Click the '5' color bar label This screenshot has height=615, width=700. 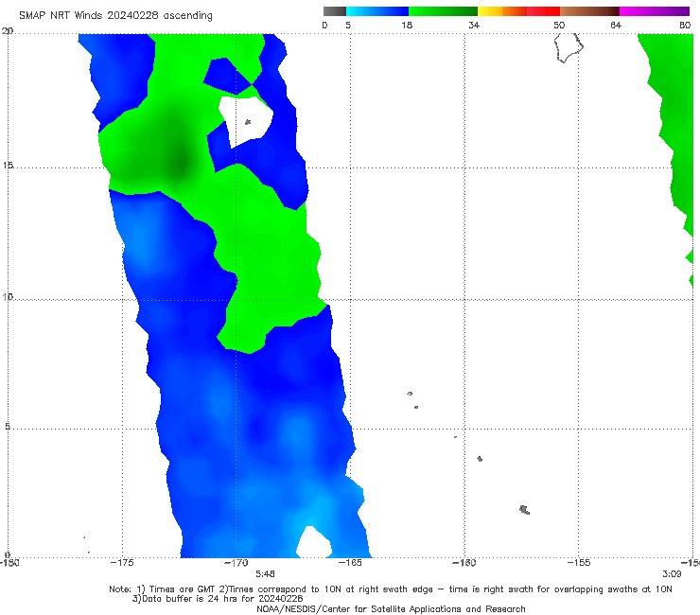(x=348, y=25)
